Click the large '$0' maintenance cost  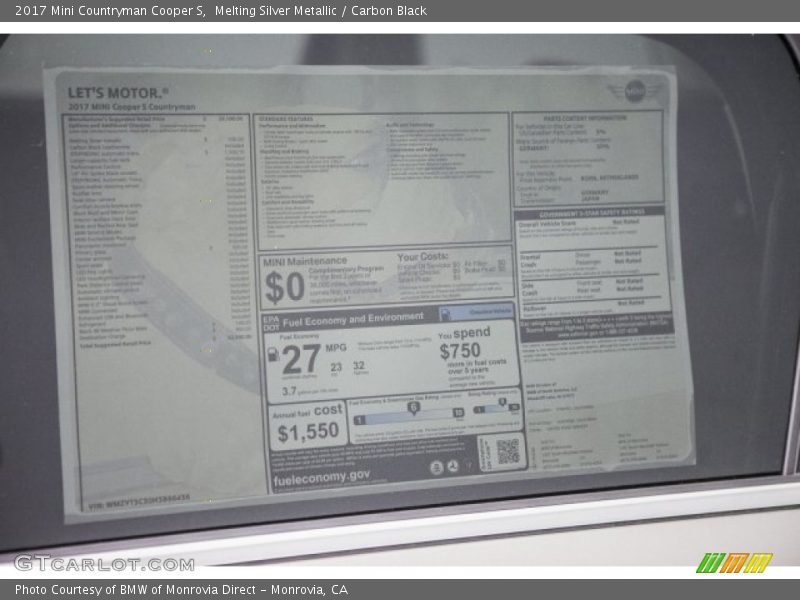tap(284, 287)
